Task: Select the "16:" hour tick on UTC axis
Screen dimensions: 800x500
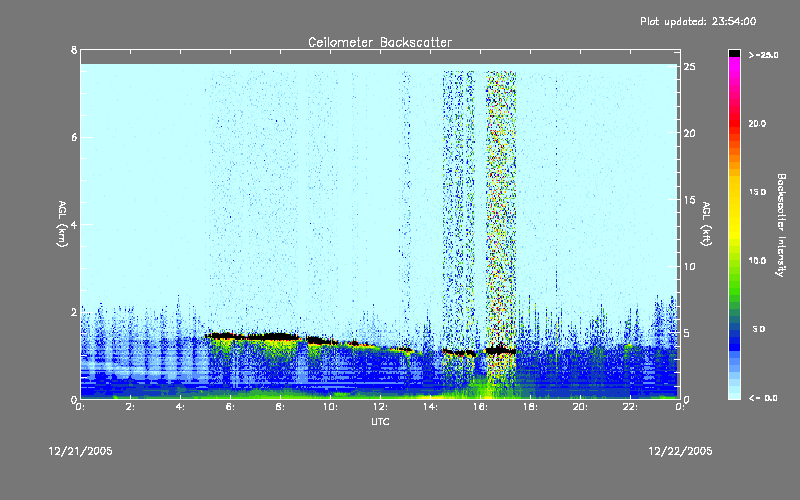Action: 480,407
